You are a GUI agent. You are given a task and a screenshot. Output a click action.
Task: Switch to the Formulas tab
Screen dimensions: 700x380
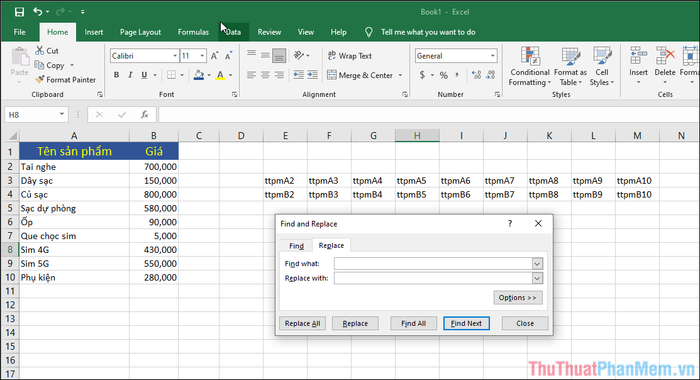tap(193, 32)
